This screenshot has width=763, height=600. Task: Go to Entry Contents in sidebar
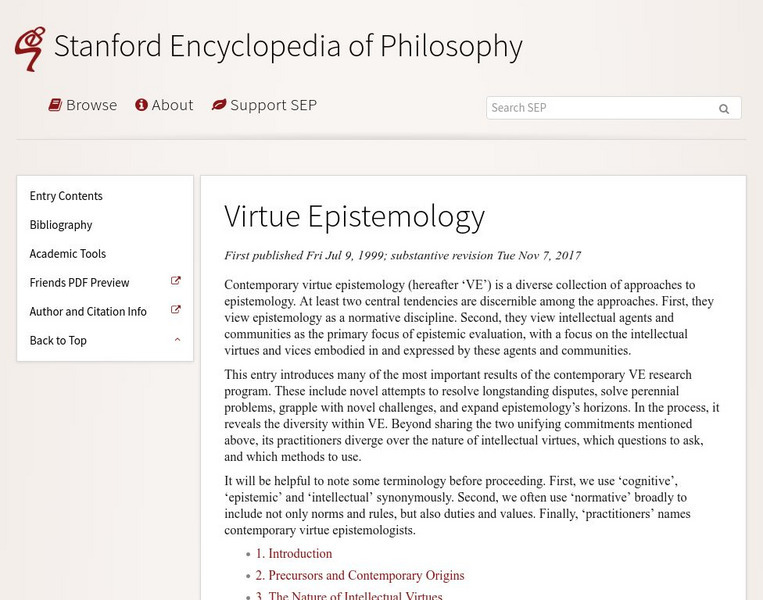[x=66, y=196]
